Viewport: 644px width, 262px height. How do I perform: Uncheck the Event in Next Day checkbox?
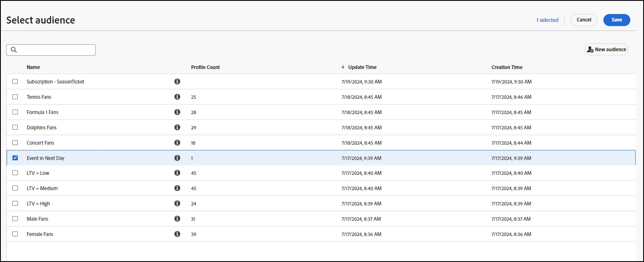[x=15, y=158]
